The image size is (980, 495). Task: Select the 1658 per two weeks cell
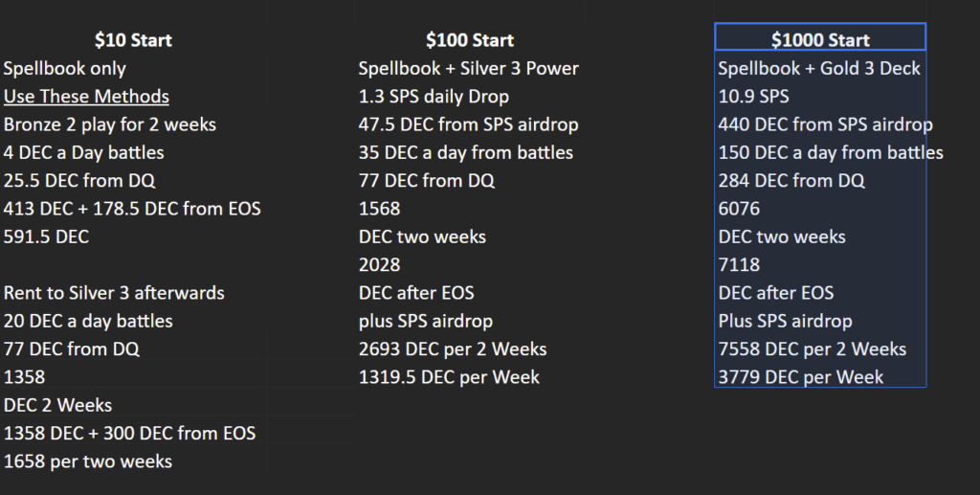pyautogui.click(x=88, y=461)
